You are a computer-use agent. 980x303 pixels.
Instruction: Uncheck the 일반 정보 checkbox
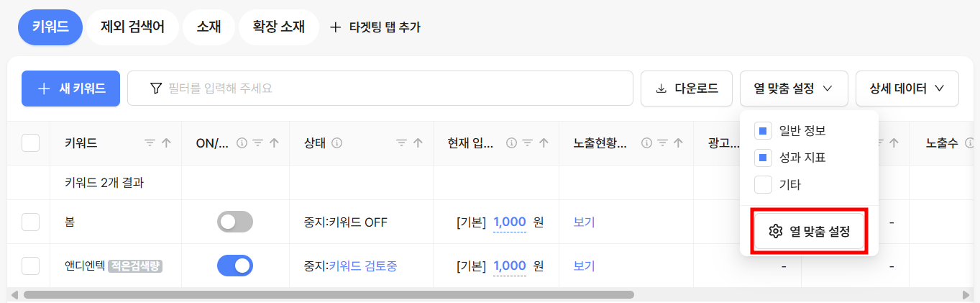click(x=763, y=131)
